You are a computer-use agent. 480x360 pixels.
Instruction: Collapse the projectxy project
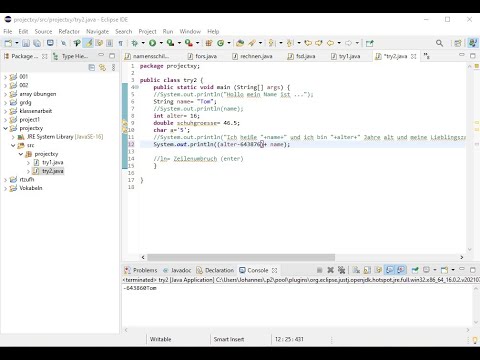pyautogui.click(x=5, y=128)
